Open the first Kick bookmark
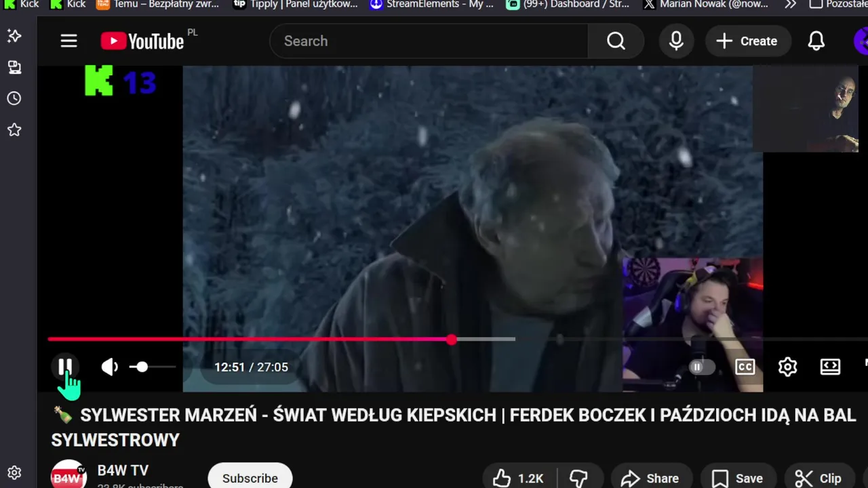This screenshot has height=488, width=868. point(22,5)
